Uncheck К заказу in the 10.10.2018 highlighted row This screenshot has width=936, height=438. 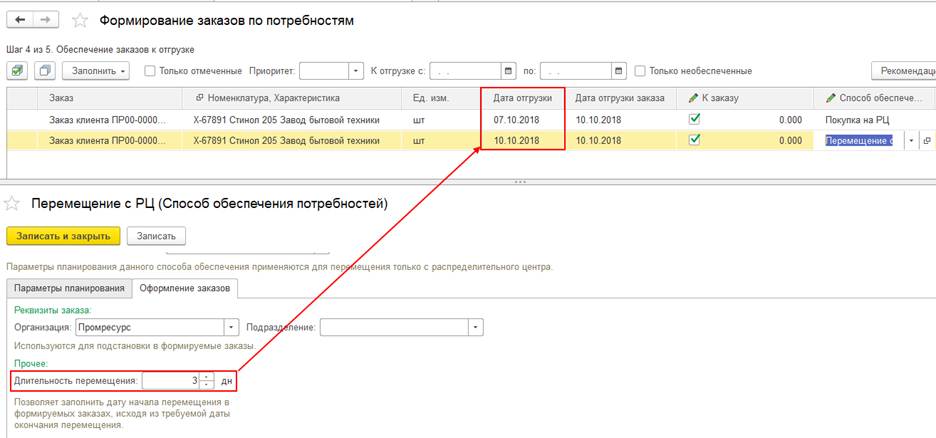click(x=694, y=140)
